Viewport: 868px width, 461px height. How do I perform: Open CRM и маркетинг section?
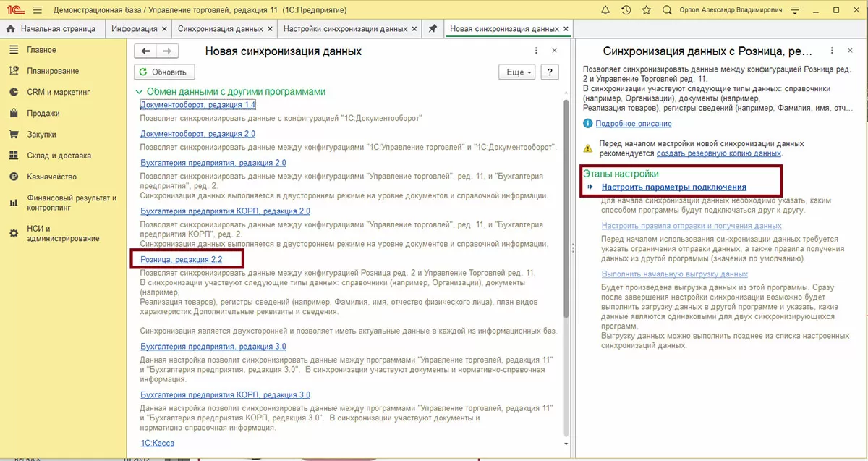click(58, 92)
